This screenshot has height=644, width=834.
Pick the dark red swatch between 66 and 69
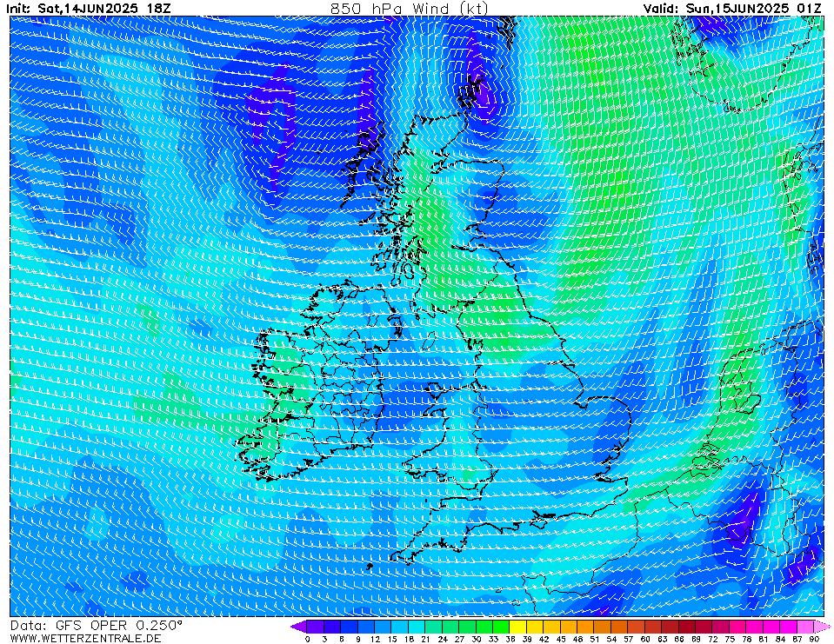pyautogui.click(x=687, y=627)
